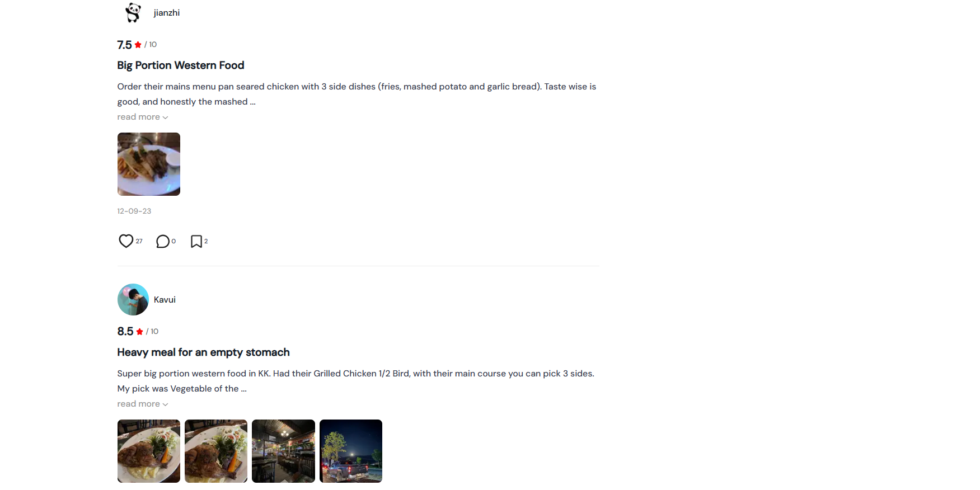The image size is (980, 490).
Task: Open Kavui's profile picture
Action: tap(133, 300)
